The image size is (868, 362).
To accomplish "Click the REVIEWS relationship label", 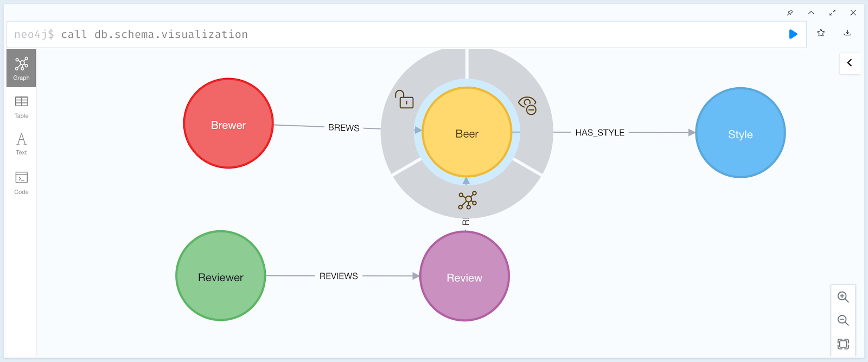I will [339, 276].
